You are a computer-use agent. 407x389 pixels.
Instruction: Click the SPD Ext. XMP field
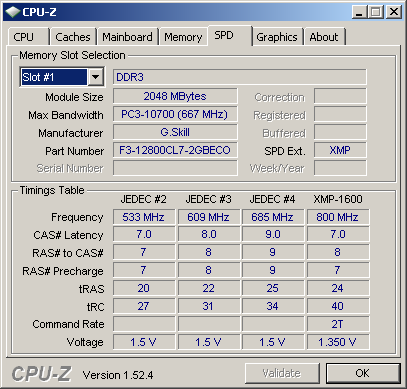pyautogui.click(x=340, y=150)
